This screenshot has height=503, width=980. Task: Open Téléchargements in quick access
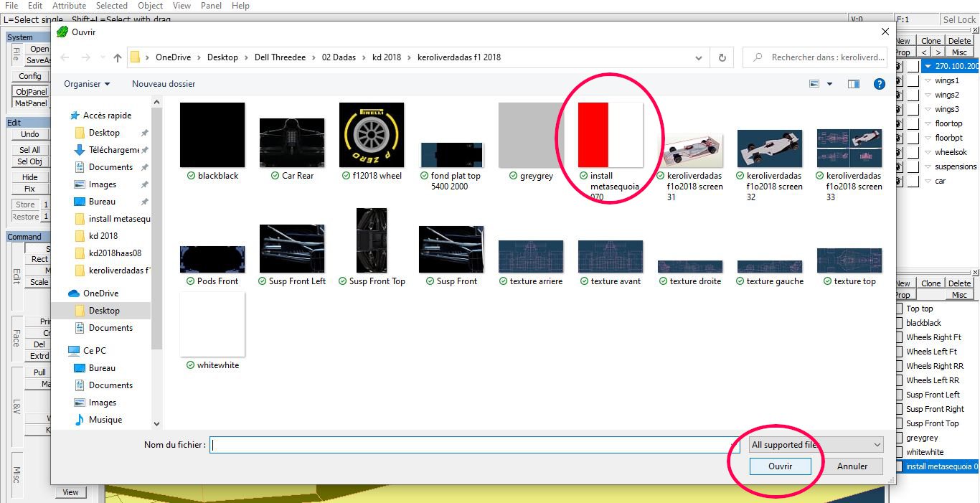(x=113, y=150)
